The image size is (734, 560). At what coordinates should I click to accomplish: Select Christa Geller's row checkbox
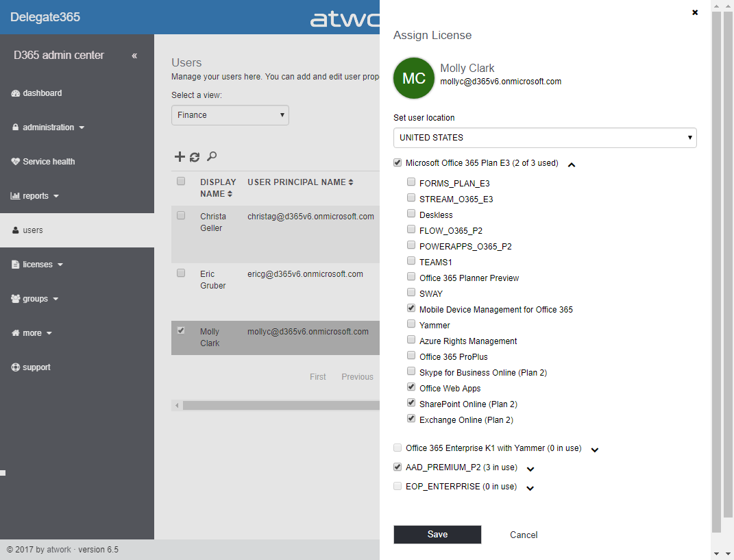[x=181, y=215]
